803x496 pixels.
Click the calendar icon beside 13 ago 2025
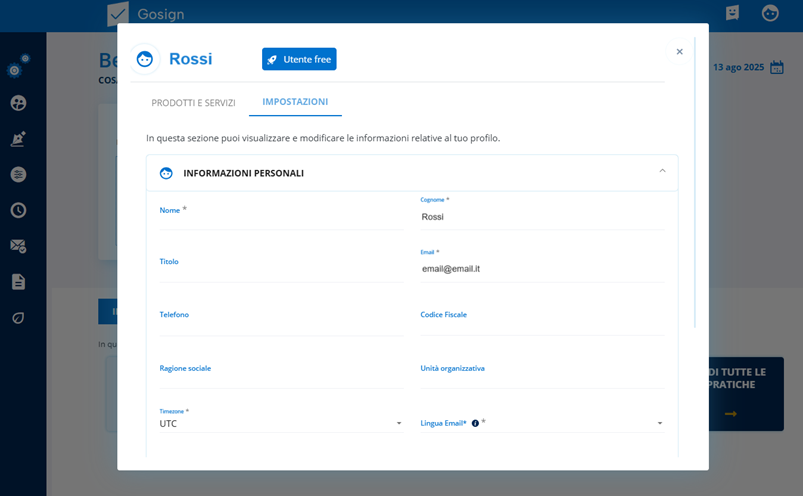pos(776,68)
